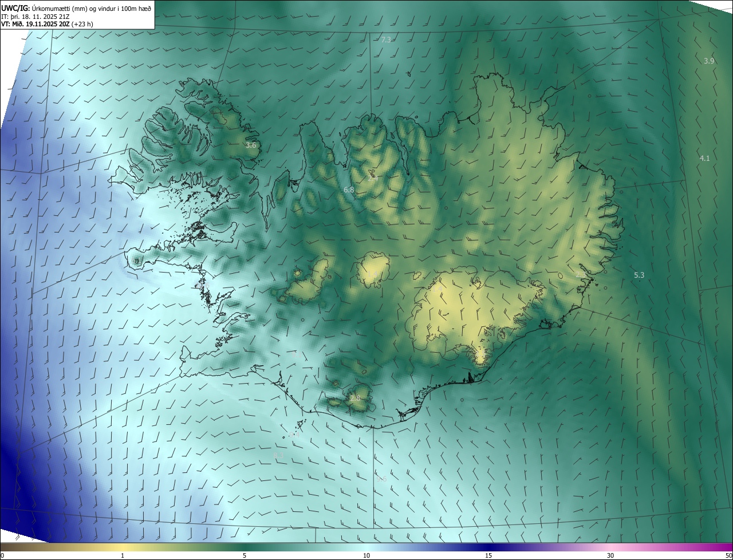Image resolution: width=733 pixels, height=560 pixels.
Task: Click the 6.8 value label
Action: pyautogui.click(x=349, y=190)
